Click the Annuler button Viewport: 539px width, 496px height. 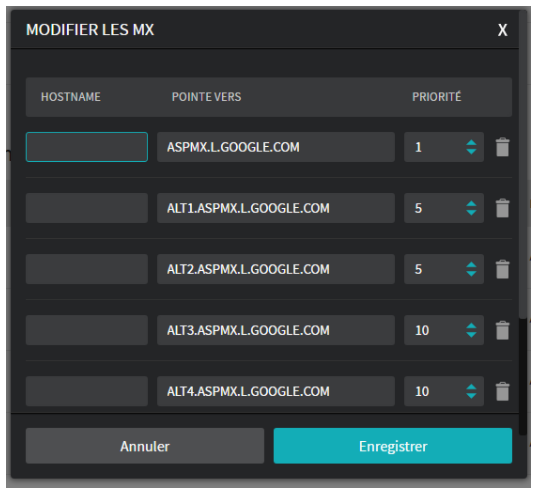[145, 446]
